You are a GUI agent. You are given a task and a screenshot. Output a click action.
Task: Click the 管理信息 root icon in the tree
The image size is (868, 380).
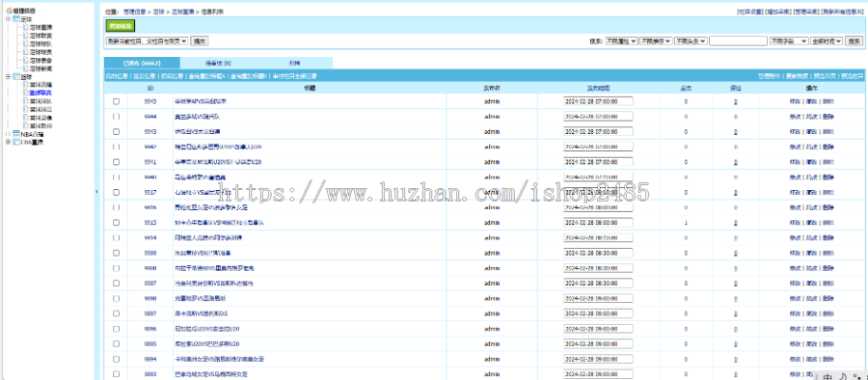click(10, 11)
